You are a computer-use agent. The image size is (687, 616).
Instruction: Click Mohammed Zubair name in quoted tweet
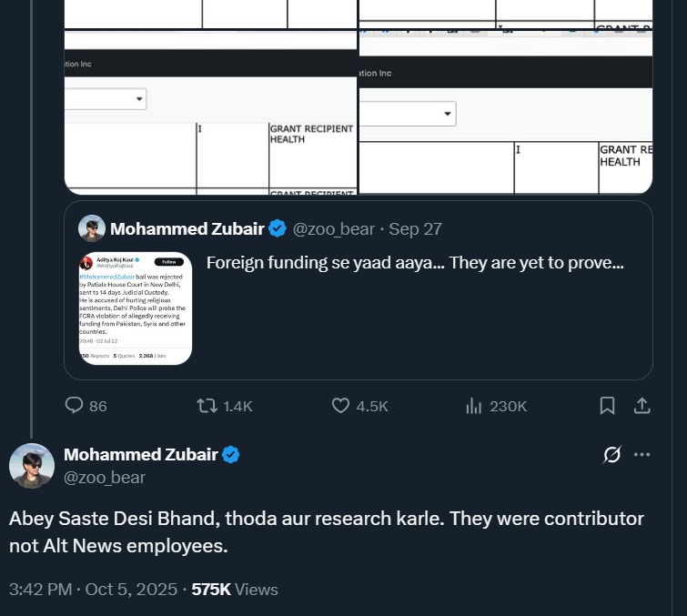tap(187, 228)
